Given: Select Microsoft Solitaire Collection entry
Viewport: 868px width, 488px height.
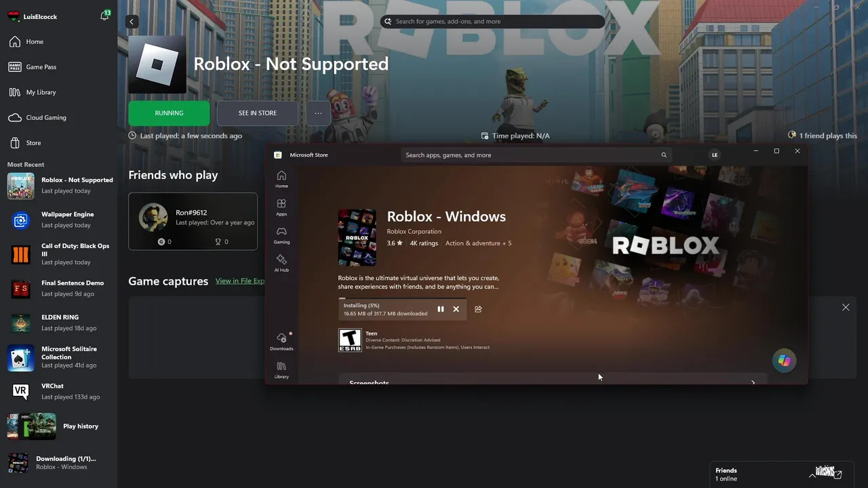Looking at the screenshot, I should (58, 357).
